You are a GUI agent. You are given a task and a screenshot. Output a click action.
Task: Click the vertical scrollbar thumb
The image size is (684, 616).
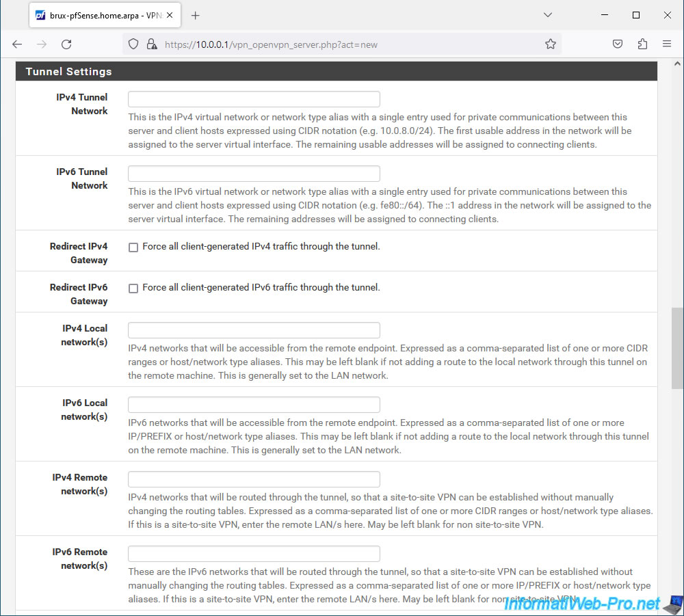(677, 348)
